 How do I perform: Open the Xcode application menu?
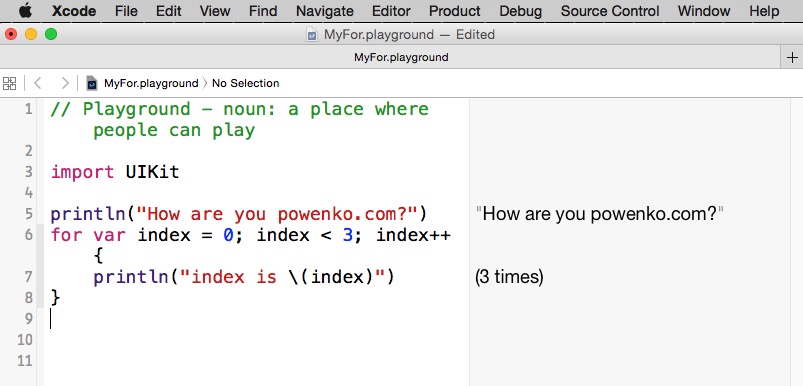75,11
